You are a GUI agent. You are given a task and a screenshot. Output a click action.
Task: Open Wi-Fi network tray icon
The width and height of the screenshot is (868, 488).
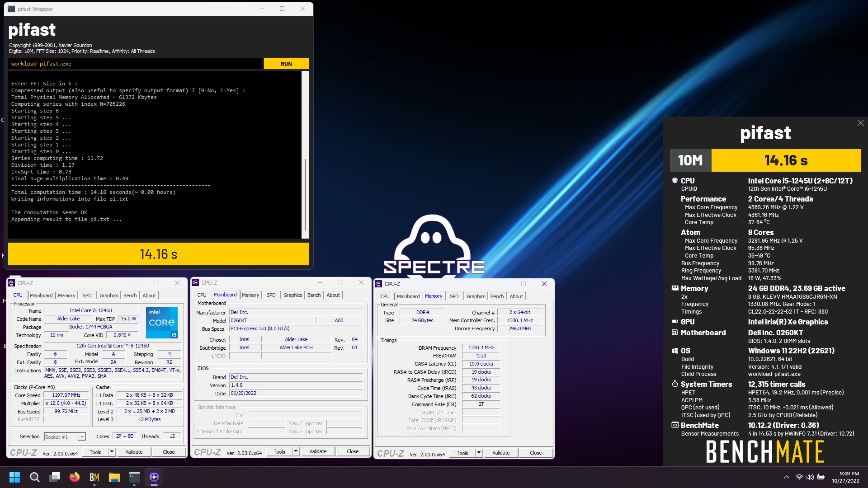tap(799, 477)
